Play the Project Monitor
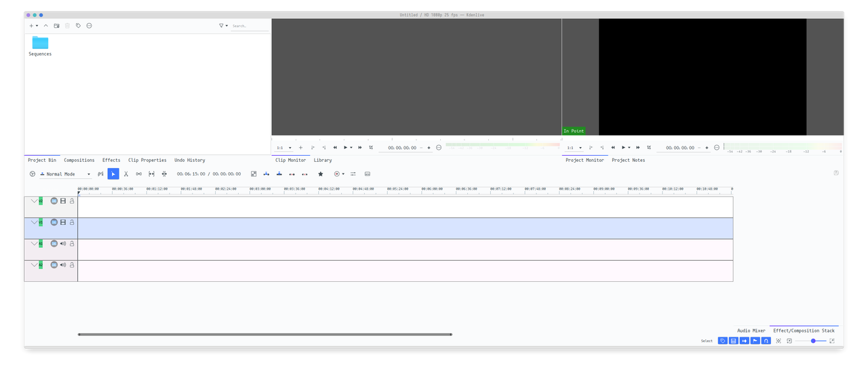Viewport: 868px width, 376px height. click(x=623, y=148)
